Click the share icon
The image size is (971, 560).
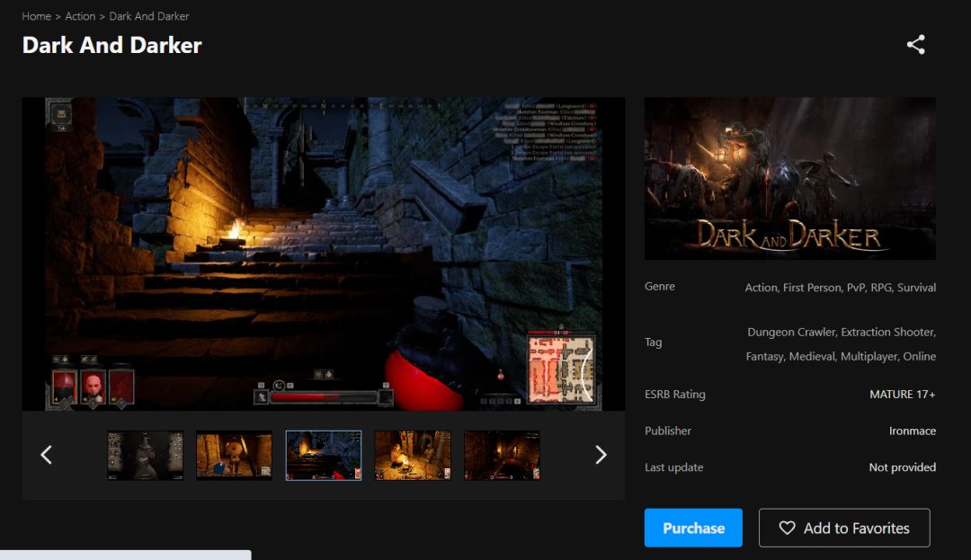point(916,45)
